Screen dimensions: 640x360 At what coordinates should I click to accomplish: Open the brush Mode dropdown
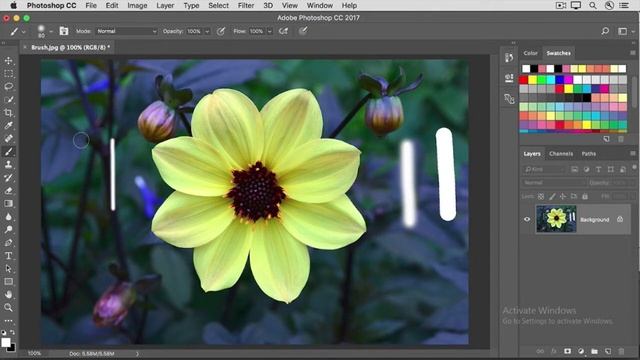(x=127, y=31)
